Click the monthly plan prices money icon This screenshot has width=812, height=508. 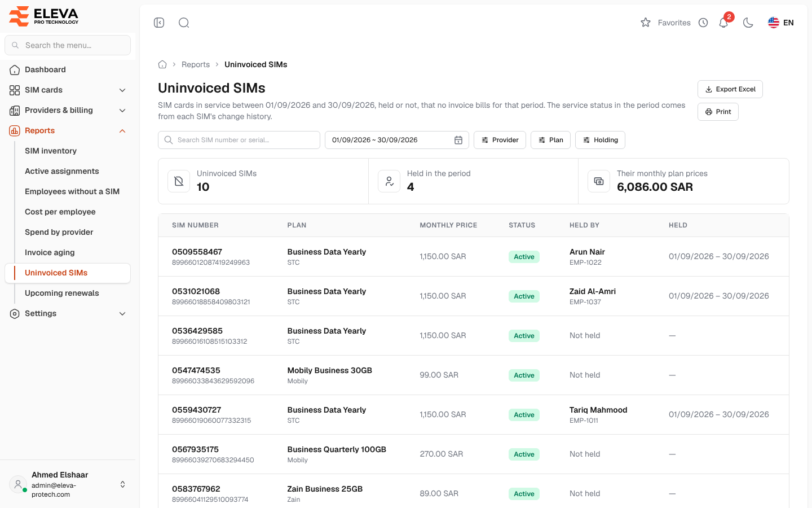coord(599,181)
